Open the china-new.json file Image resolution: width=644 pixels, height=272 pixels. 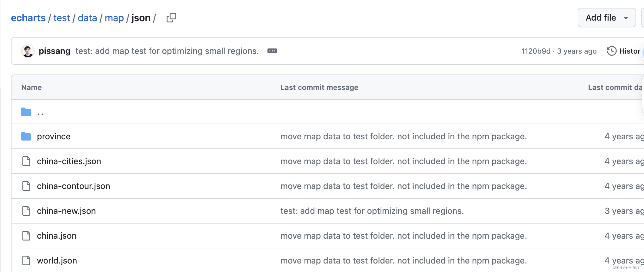[x=66, y=211]
